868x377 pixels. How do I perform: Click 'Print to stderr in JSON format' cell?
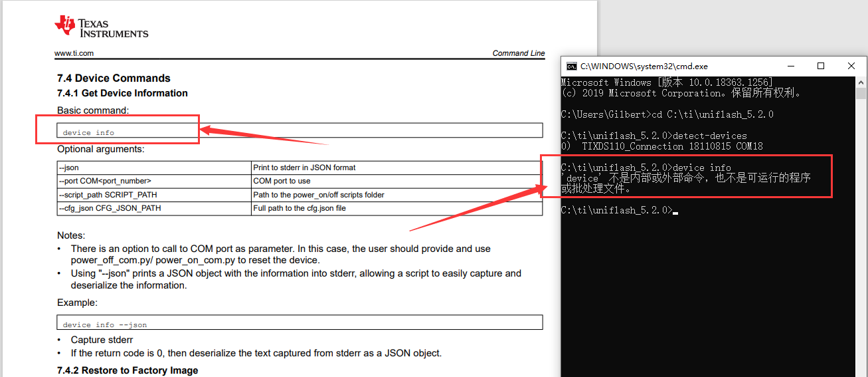coord(397,168)
